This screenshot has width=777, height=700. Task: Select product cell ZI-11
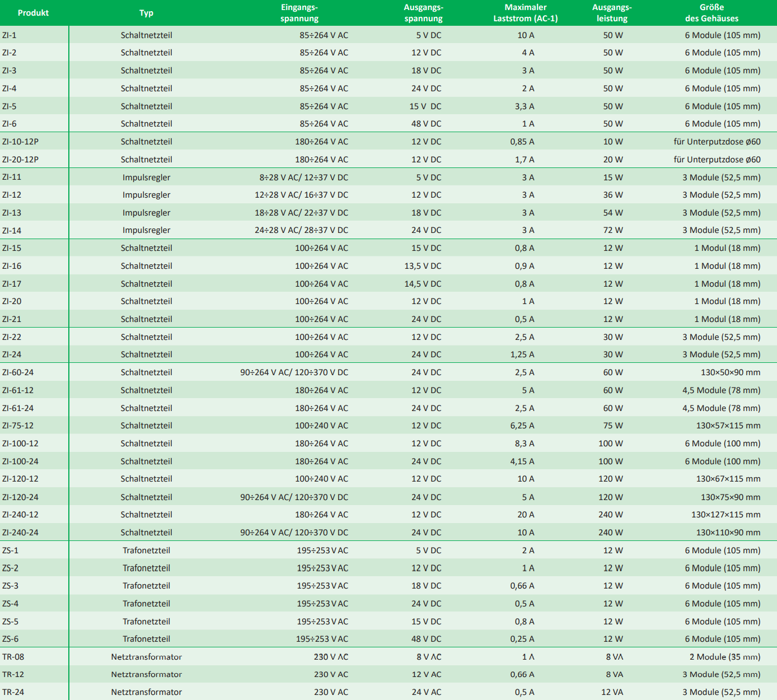point(12,177)
